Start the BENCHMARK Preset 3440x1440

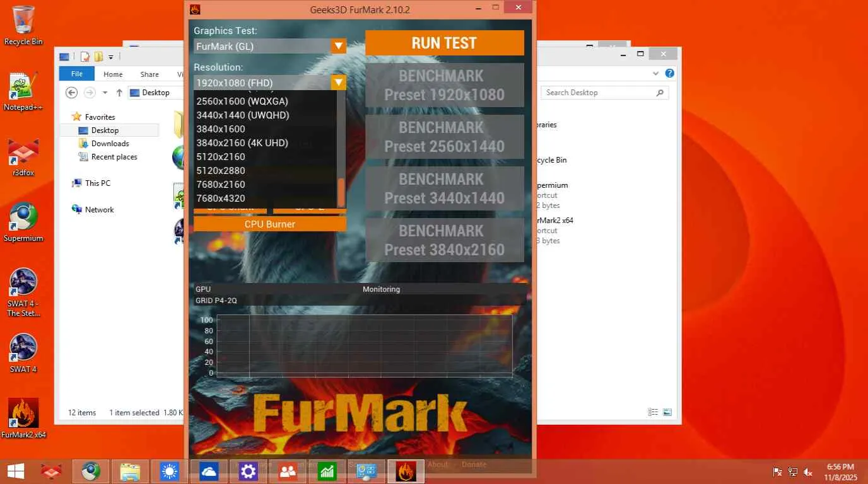pyautogui.click(x=445, y=188)
